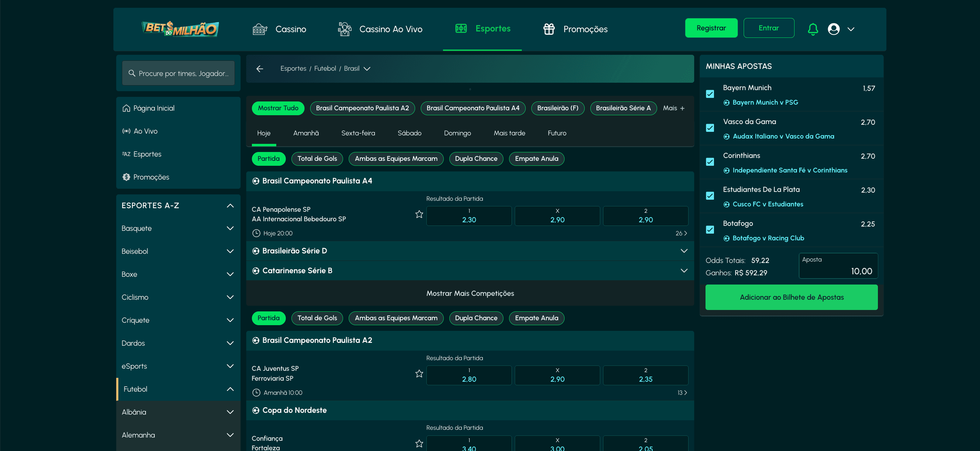Collapse the ESPORTES A-Z section
The image size is (980, 451).
(230, 206)
